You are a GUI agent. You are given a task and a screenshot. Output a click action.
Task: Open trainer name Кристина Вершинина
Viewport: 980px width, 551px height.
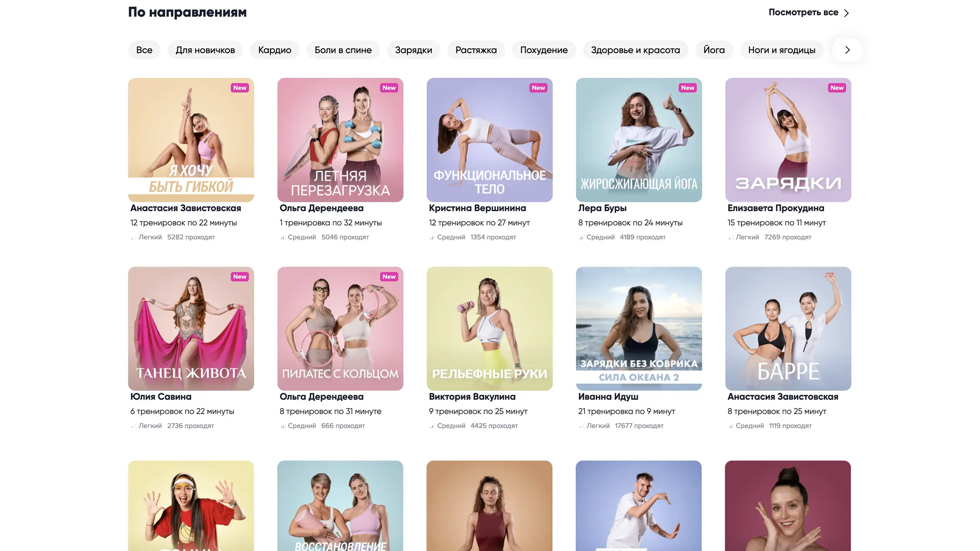click(477, 208)
